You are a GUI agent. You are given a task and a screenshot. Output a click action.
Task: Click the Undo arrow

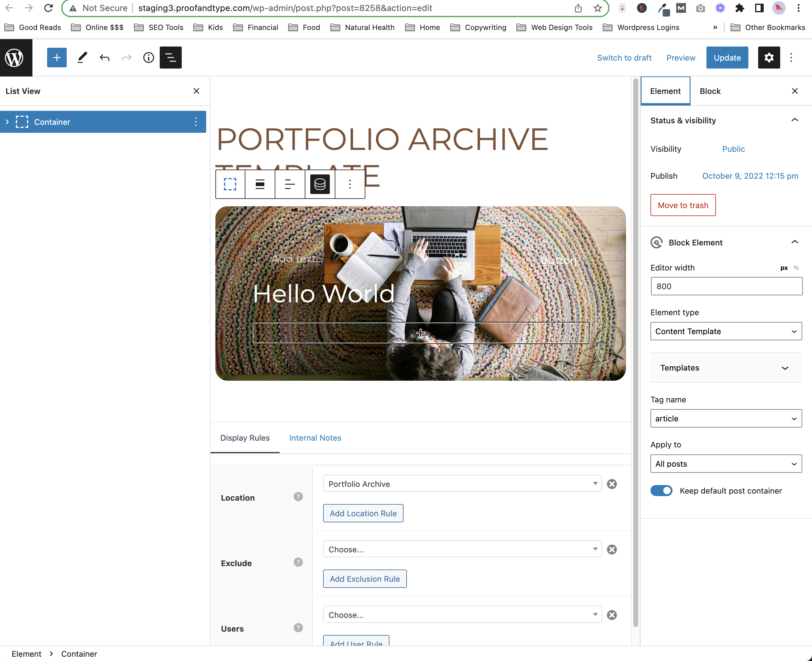[x=104, y=58]
